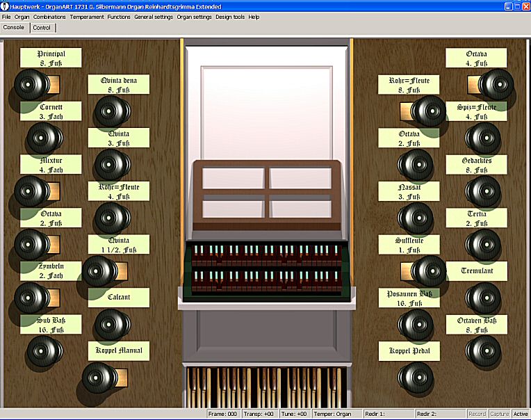This screenshot has width=531, height=420.
Task: Click the Gedacktes 8. Fuß label
Action: pyautogui.click(x=477, y=165)
